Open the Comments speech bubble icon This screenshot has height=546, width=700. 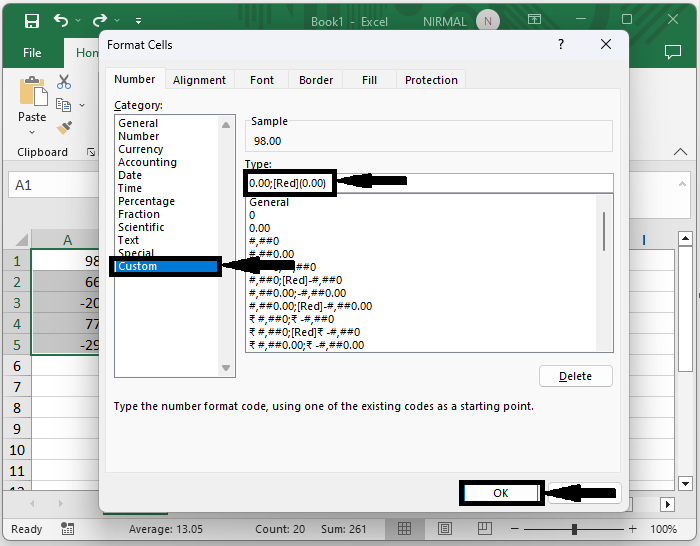[673, 52]
